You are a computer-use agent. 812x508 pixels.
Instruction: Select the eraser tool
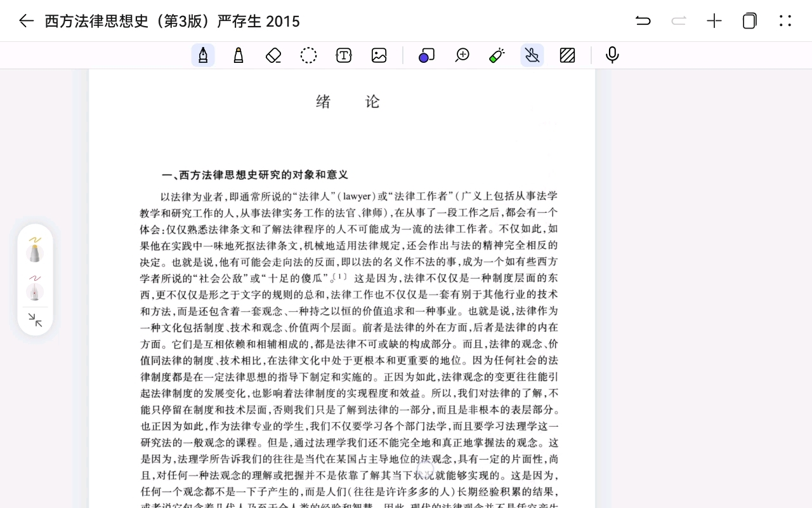pos(273,55)
